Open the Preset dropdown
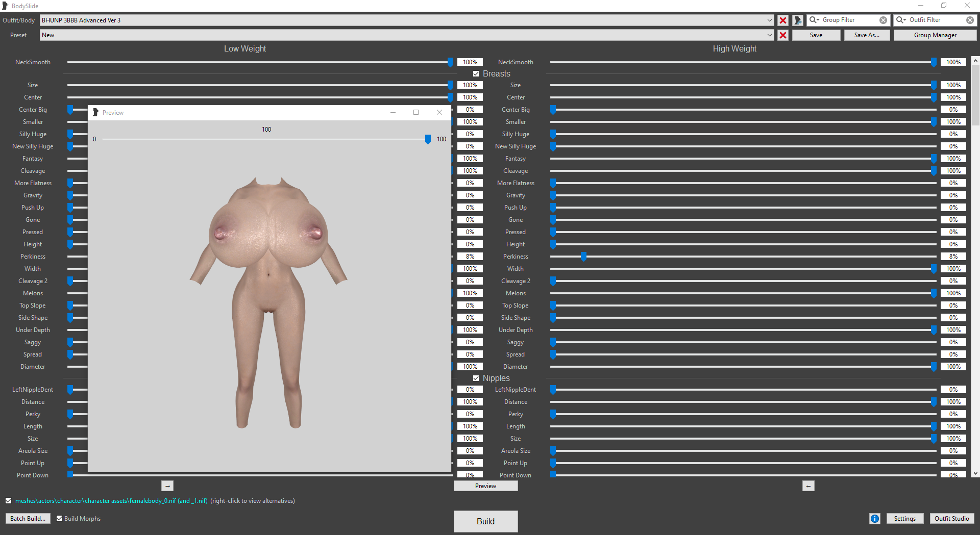The height and width of the screenshot is (535, 980). coord(769,35)
